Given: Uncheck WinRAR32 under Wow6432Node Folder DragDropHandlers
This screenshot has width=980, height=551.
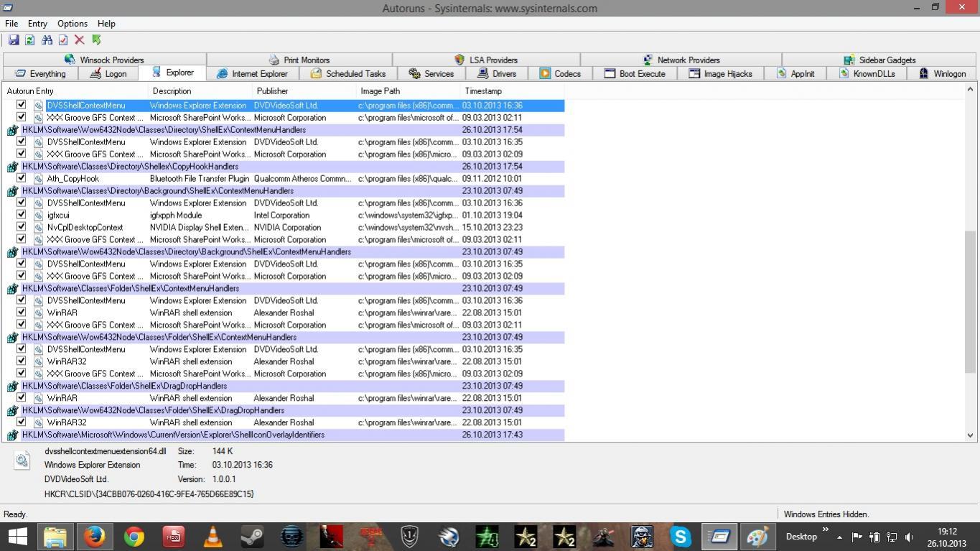Looking at the screenshot, I should pyautogui.click(x=21, y=422).
